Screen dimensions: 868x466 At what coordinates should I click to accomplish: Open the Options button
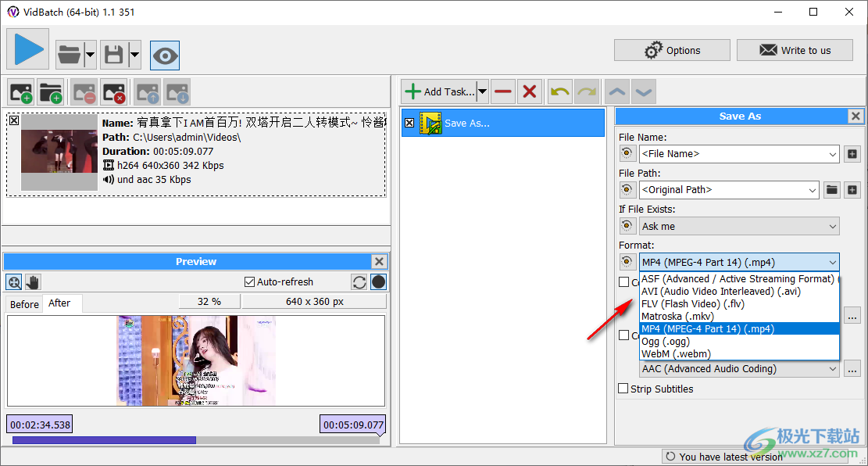click(671, 50)
